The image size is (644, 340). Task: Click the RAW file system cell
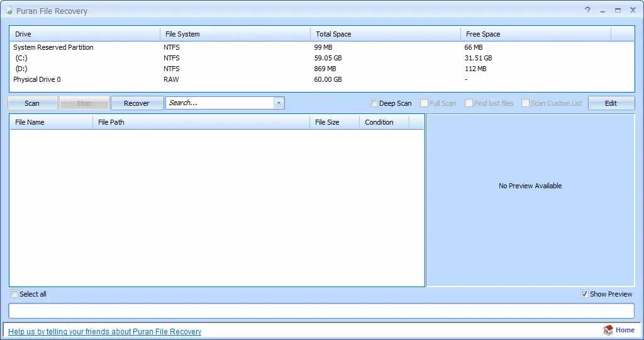(171, 79)
